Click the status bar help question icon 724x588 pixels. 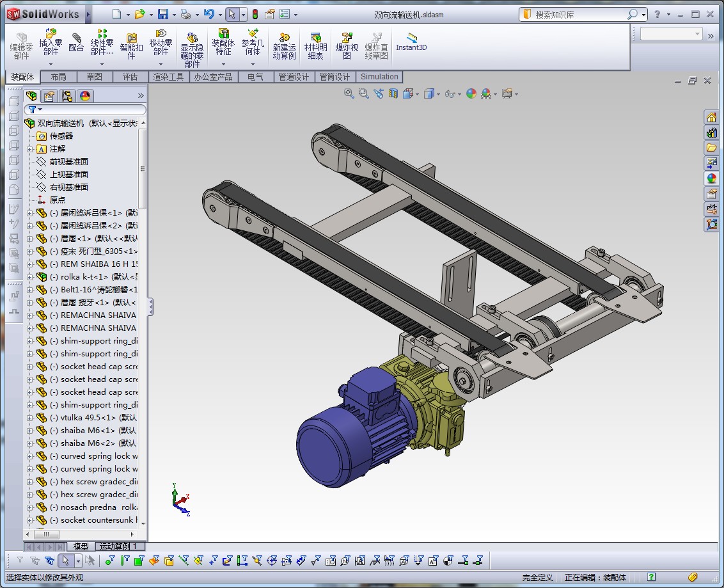point(652,577)
